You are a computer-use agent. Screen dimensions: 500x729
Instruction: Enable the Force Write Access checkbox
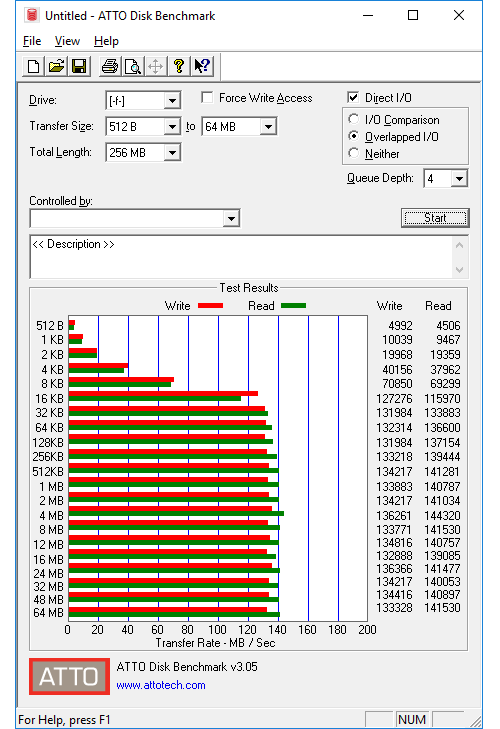pos(207,98)
